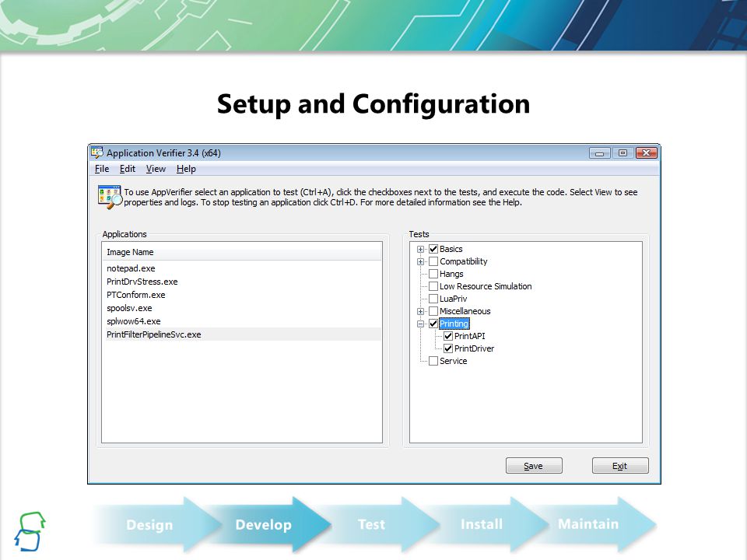The width and height of the screenshot is (747, 560).
Task: Enable the LuaPriv test checkbox
Action: coord(433,299)
